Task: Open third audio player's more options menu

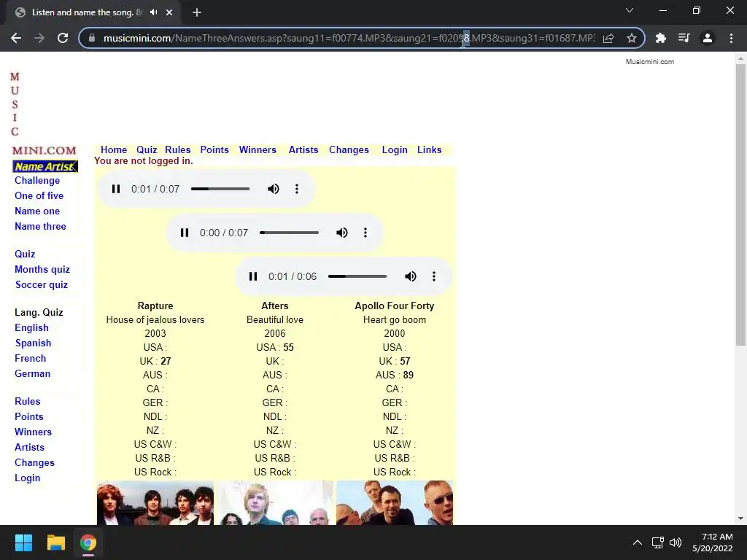Action: pyautogui.click(x=434, y=276)
